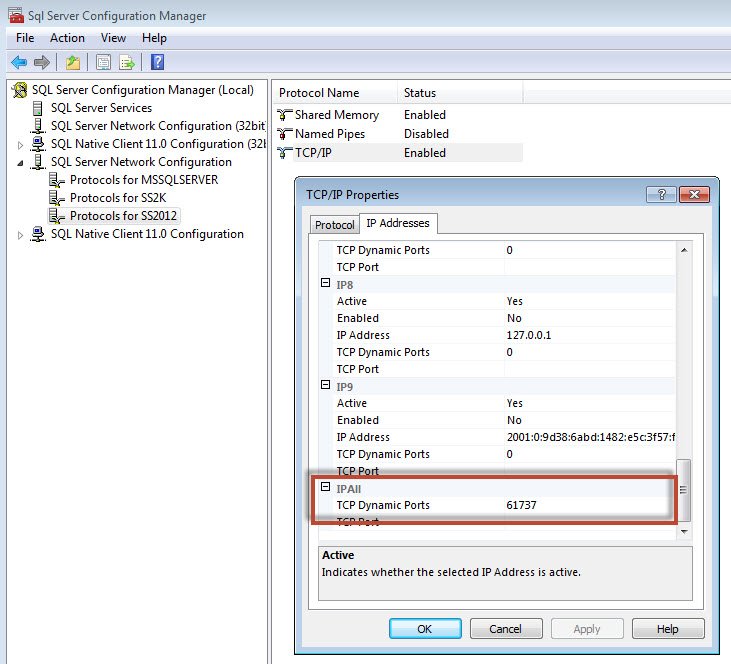731x664 pixels.
Task: Click the Help question mark toolbar icon
Action: [158, 62]
